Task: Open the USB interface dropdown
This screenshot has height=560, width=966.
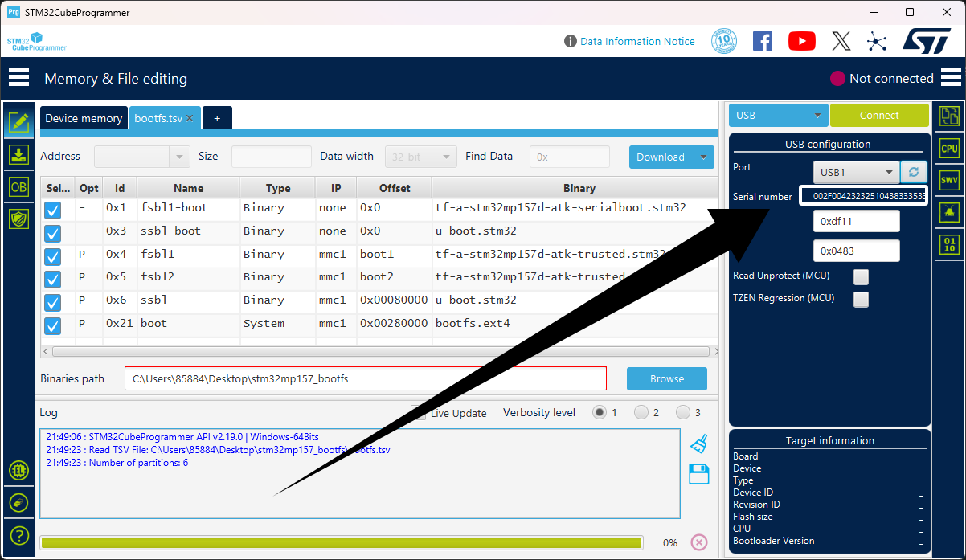Action: pyautogui.click(x=778, y=115)
